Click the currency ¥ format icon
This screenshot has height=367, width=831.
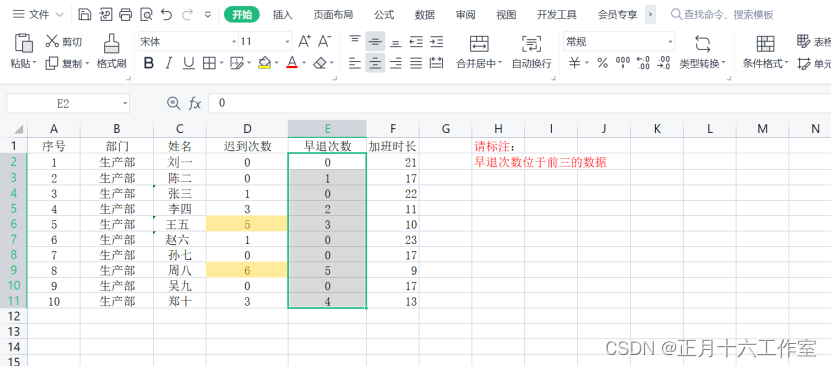tap(574, 64)
